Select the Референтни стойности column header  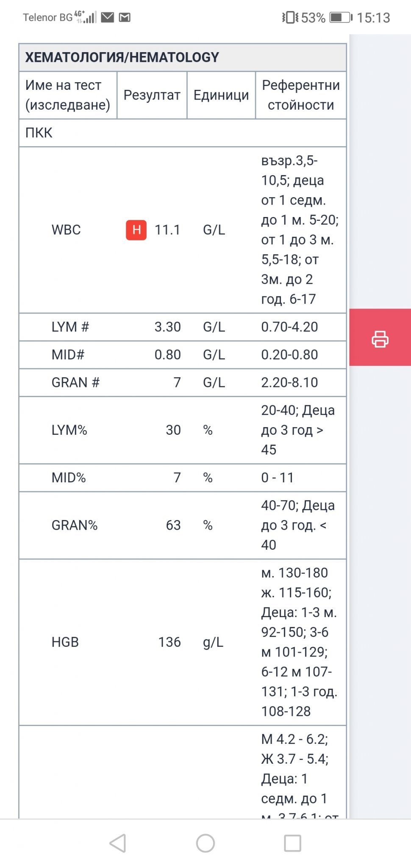[300, 95]
